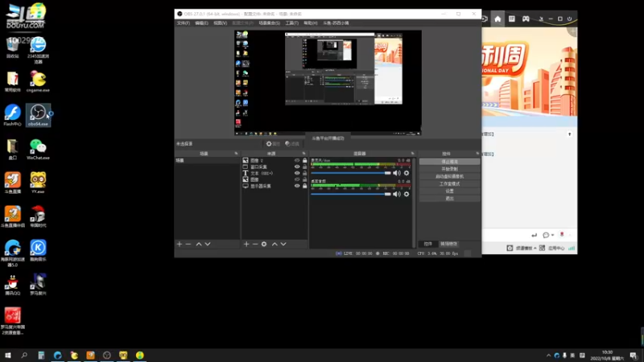Open FlashPro desktop shortcut
Screen dimensions: 644x362
(x=12, y=115)
